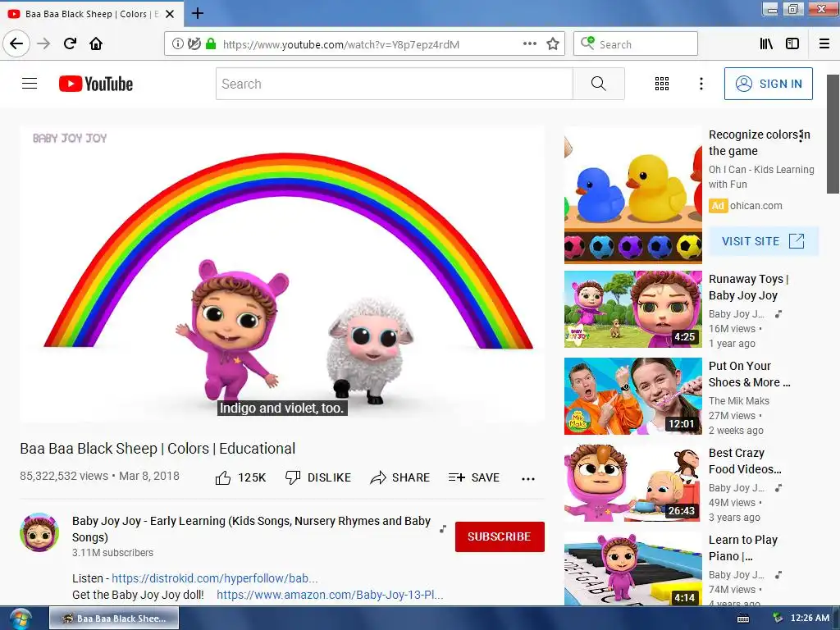840x630 pixels.
Task: Go back with the browser back arrow
Action: pos(16,43)
